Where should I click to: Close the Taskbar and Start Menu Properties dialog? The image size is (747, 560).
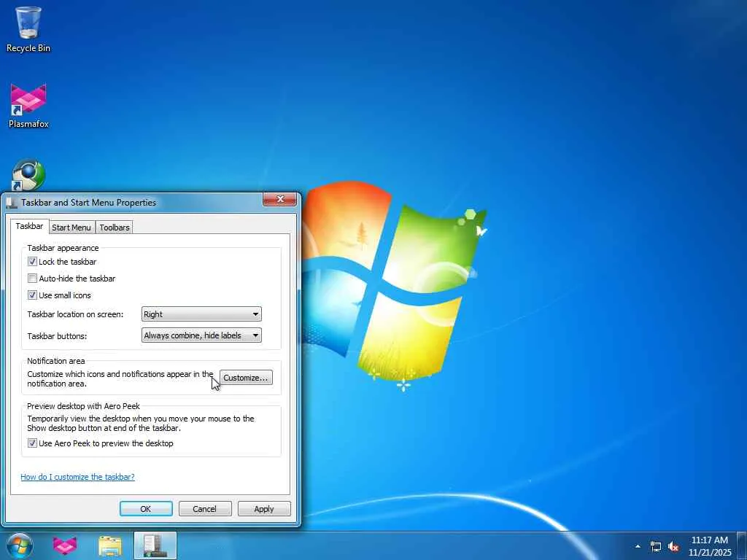tap(279, 199)
